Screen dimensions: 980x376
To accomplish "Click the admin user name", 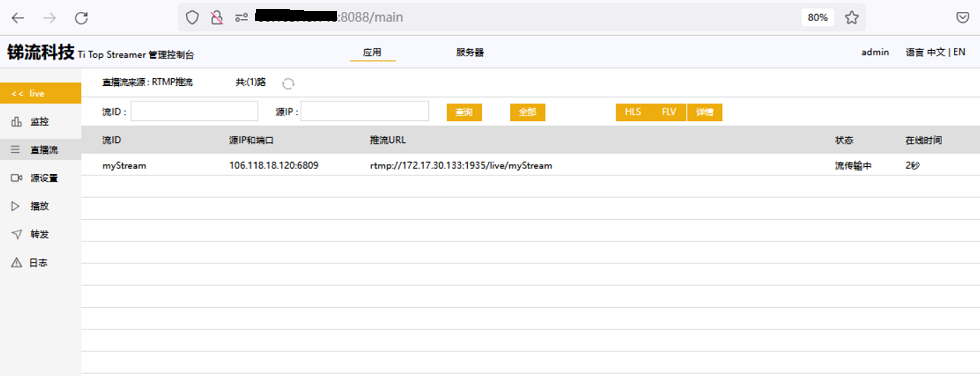I will pyautogui.click(x=875, y=52).
